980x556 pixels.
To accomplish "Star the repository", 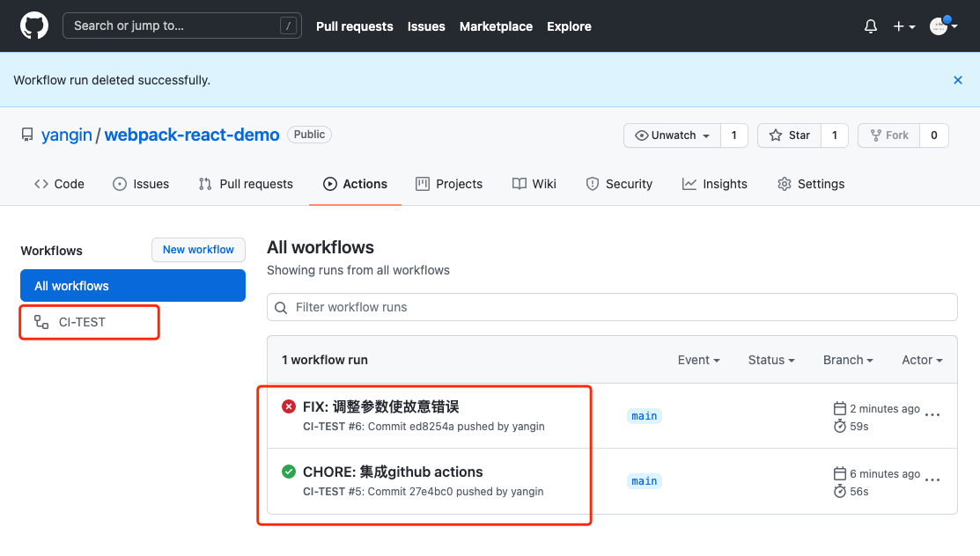I will [x=790, y=135].
